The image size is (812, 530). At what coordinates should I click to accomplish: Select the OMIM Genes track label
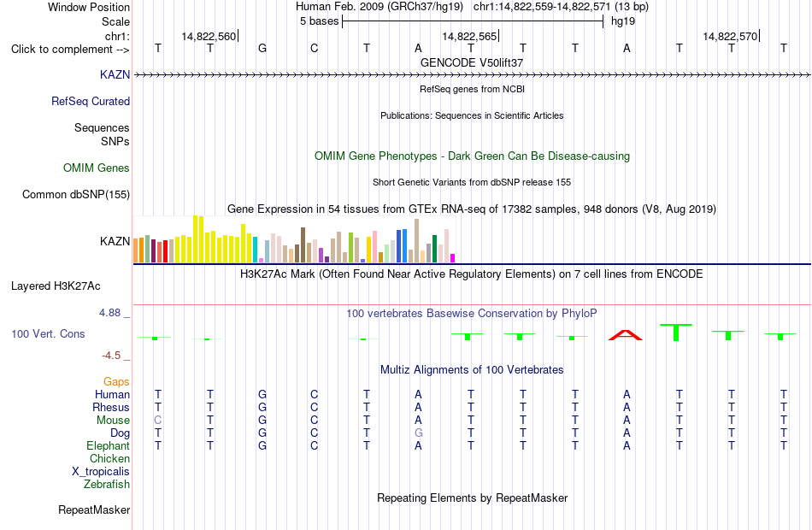(96, 168)
